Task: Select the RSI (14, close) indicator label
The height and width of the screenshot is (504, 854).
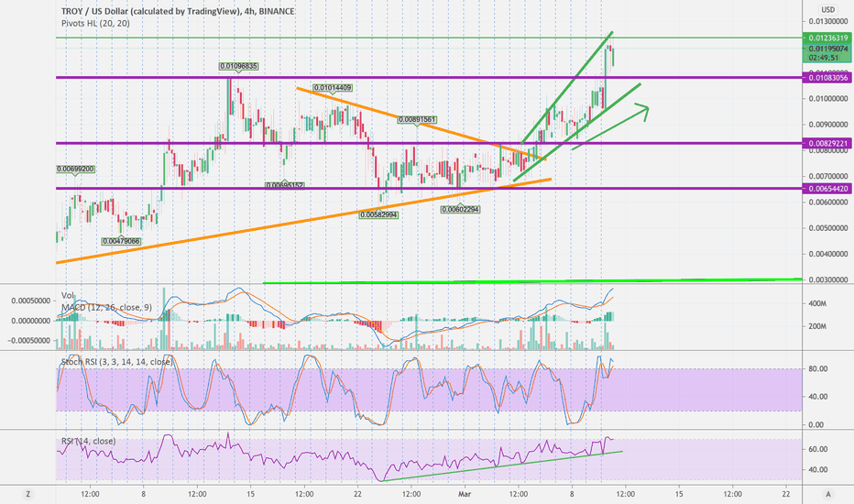Action: pyautogui.click(x=88, y=441)
